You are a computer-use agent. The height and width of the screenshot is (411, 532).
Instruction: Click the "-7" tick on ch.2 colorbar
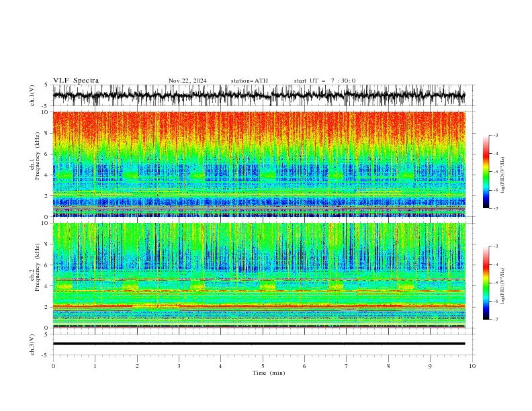coord(495,319)
